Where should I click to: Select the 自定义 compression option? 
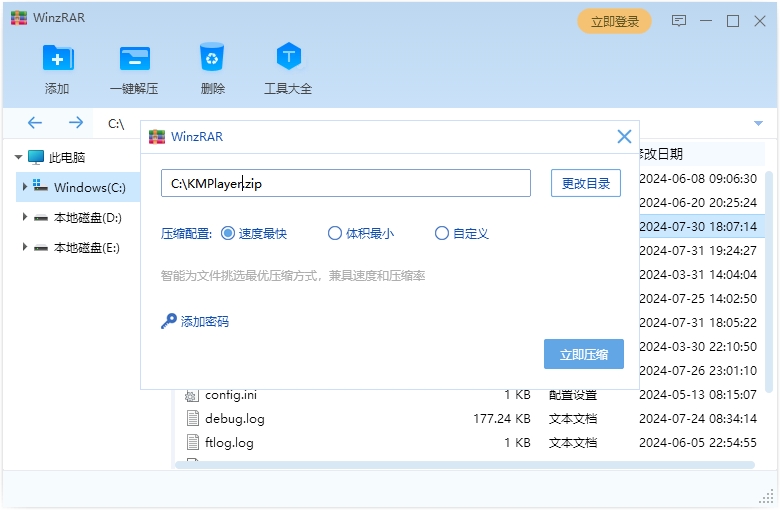pyautogui.click(x=442, y=233)
